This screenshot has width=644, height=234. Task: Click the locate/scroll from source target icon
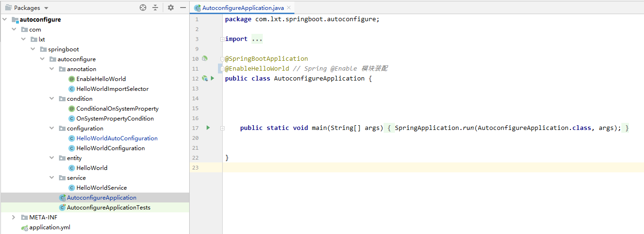click(143, 8)
